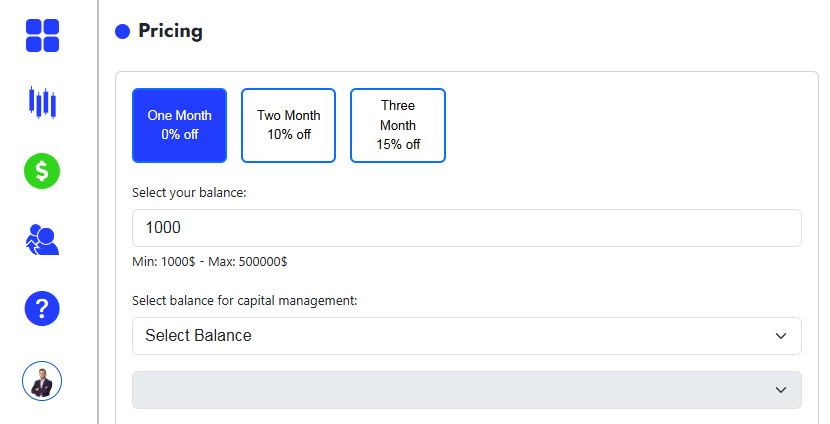Click the 'Select your balance:' label

(189, 192)
